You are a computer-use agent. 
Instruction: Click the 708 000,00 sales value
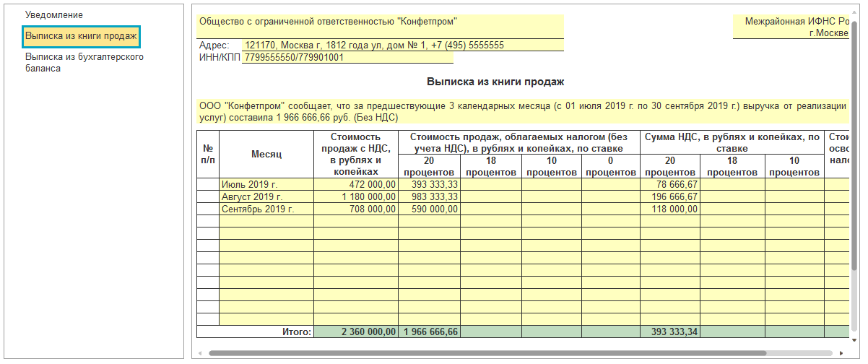(x=356, y=209)
